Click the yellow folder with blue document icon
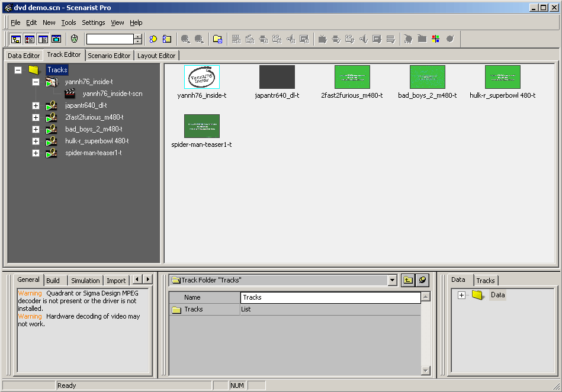 tap(167, 39)
